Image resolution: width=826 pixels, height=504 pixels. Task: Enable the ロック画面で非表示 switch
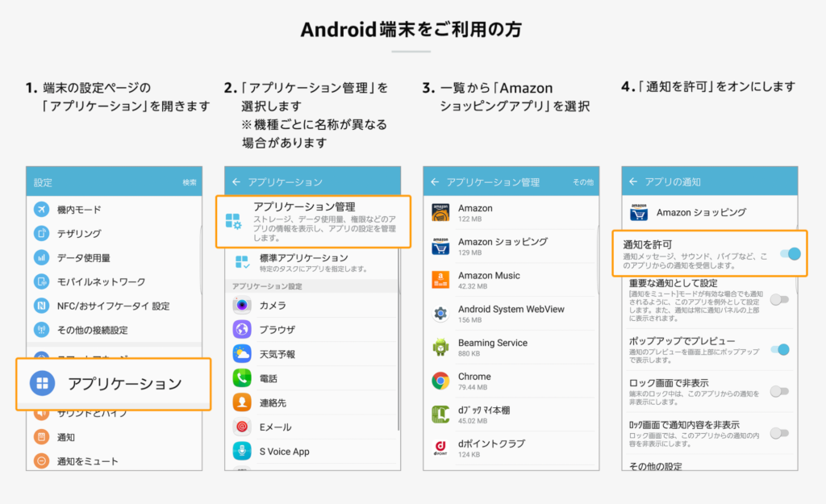point(780,391)
